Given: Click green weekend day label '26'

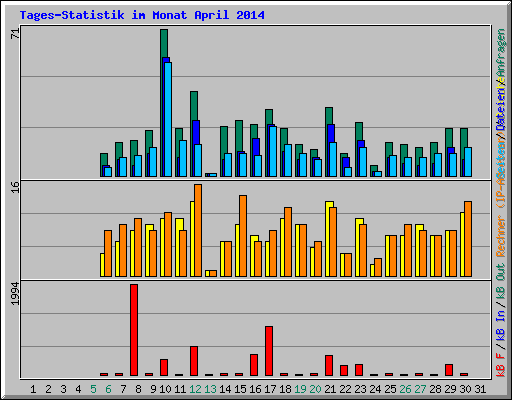Looking at the screenshot, I should 405,389.
